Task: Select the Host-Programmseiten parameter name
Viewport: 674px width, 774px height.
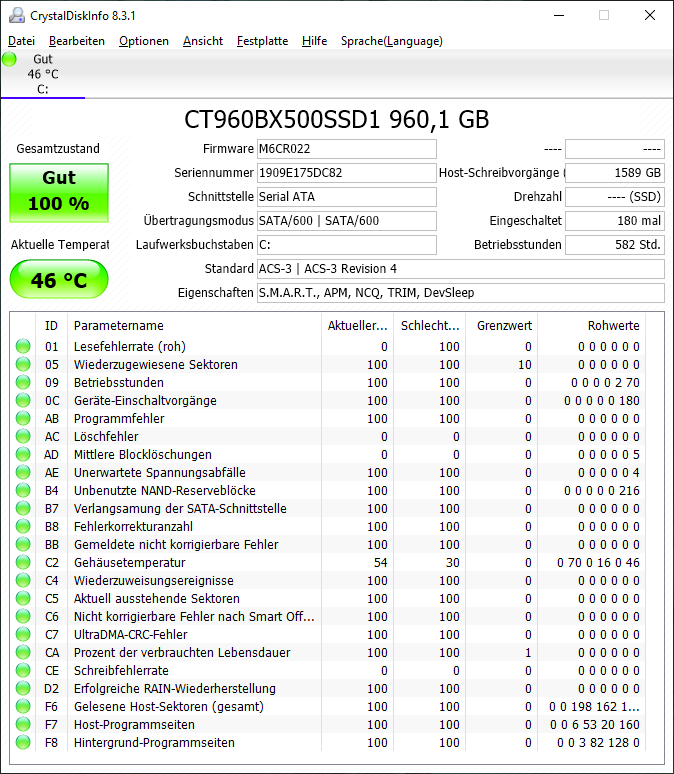Action: click(134, 725)
